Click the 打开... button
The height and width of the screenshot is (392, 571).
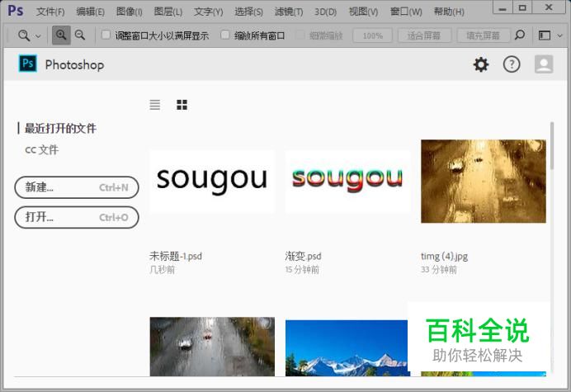tap(77, 217)
